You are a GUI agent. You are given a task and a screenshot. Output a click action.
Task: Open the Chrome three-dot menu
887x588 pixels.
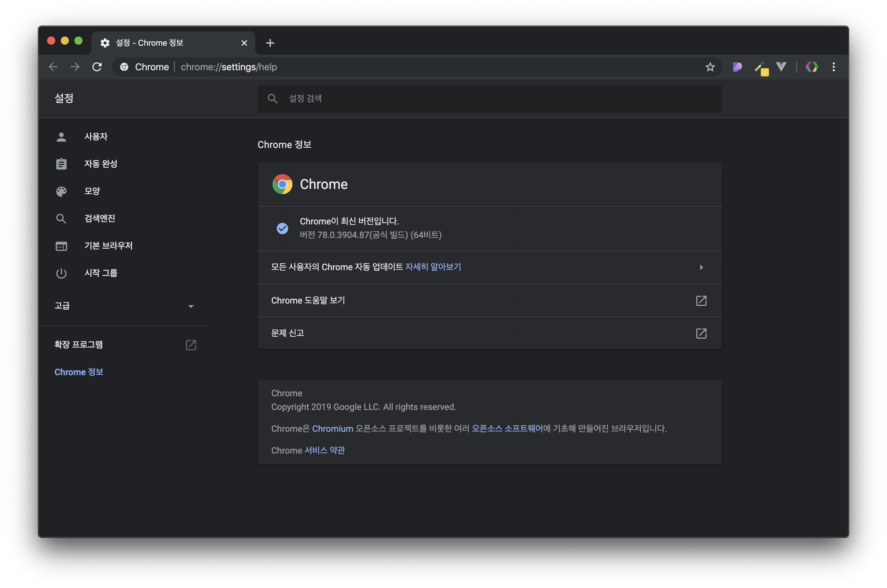(x=833, y=67)
